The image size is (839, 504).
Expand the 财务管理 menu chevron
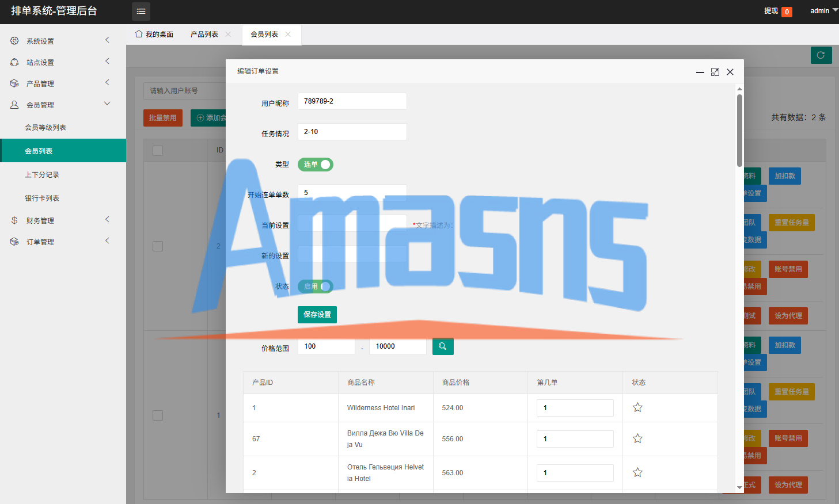click(107, 219)
